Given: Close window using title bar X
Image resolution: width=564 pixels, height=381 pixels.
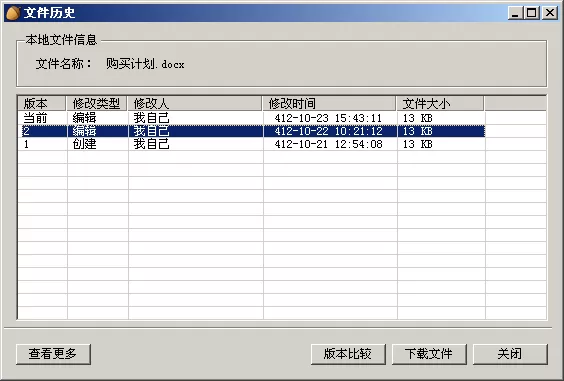Looking at the screenshot, I should coord(550,13).
